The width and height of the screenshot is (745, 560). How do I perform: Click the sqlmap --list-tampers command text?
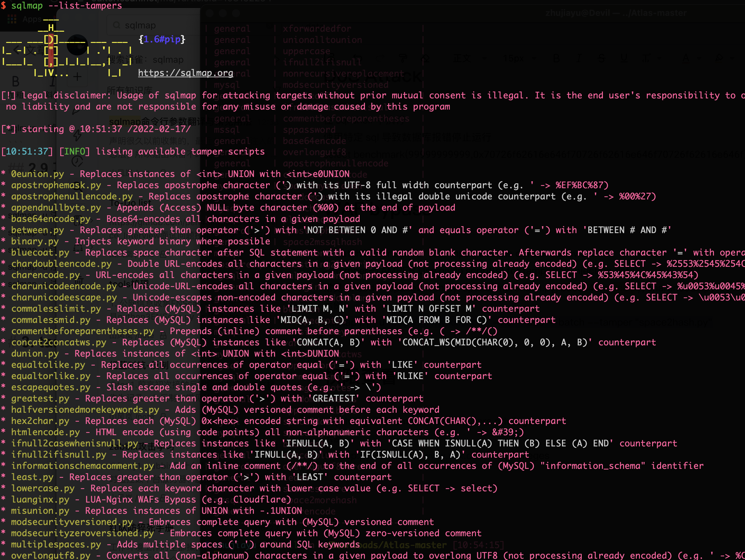[x=66, y=5]
